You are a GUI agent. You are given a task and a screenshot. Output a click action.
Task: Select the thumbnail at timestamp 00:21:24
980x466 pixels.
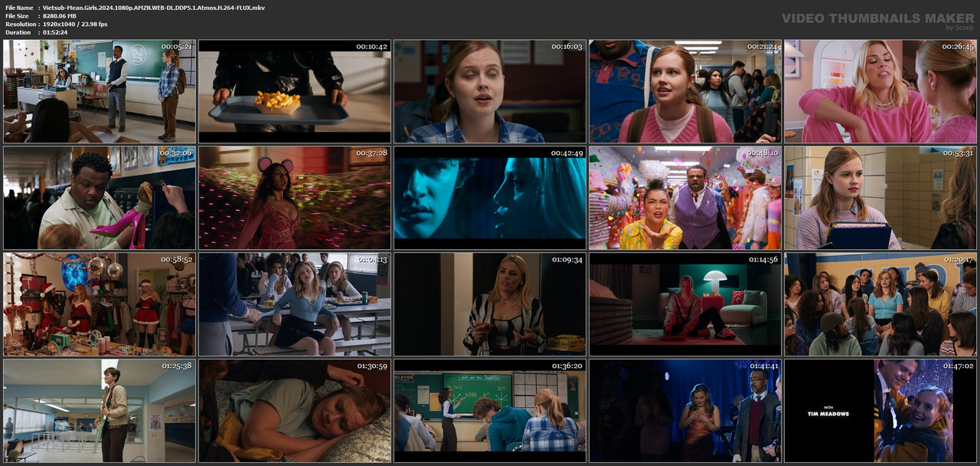pos(685,92)
